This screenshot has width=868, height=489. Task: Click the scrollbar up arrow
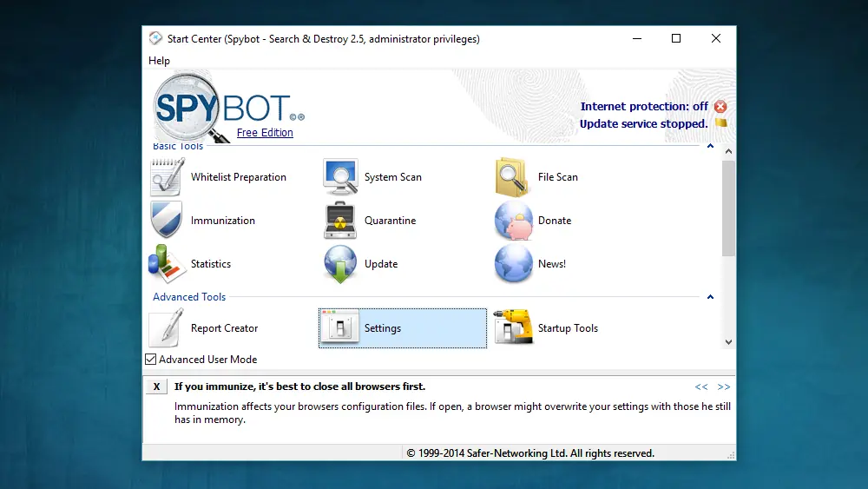(728, 151)
